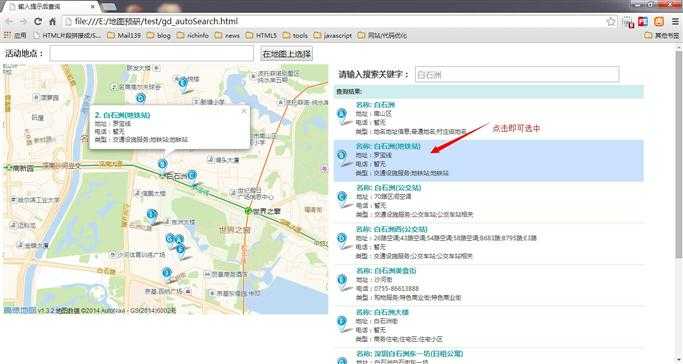Click marker icon beside result 白石洲(地铁站)

click(342, 157)
